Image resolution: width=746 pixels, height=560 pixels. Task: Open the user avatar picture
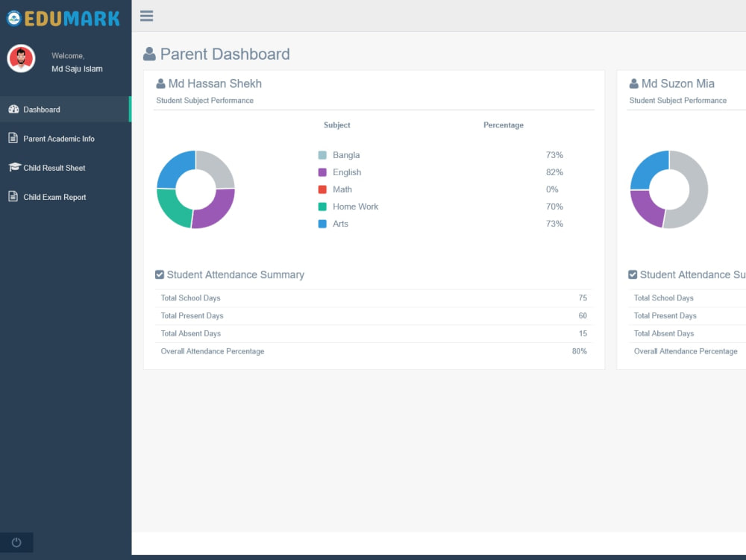(21, 58)
